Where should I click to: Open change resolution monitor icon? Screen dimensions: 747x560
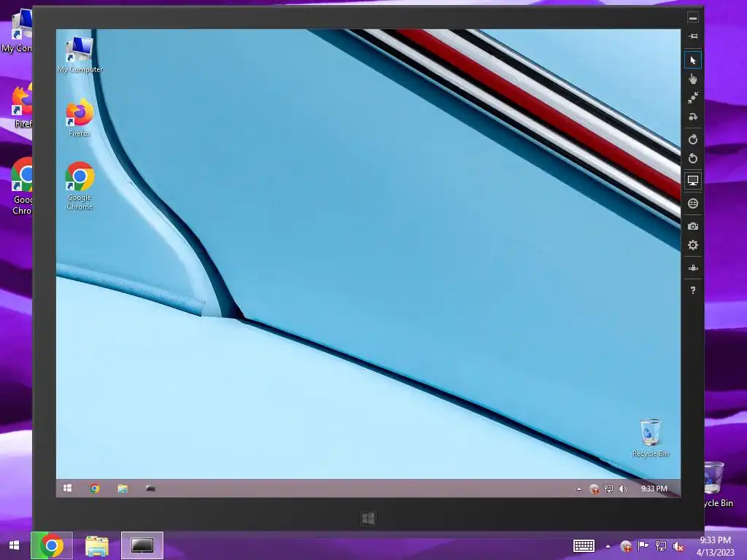pyautogui.click(x=693, y=181)
